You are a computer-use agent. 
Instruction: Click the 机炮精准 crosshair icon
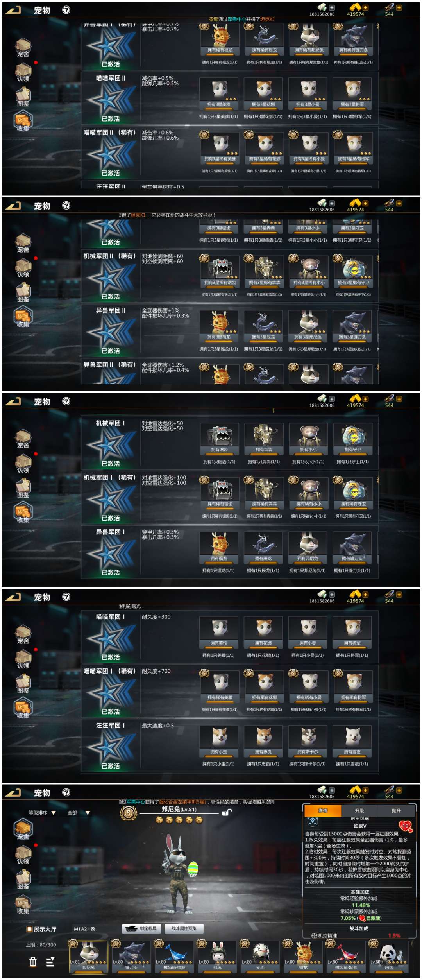(x=314, y=935)
